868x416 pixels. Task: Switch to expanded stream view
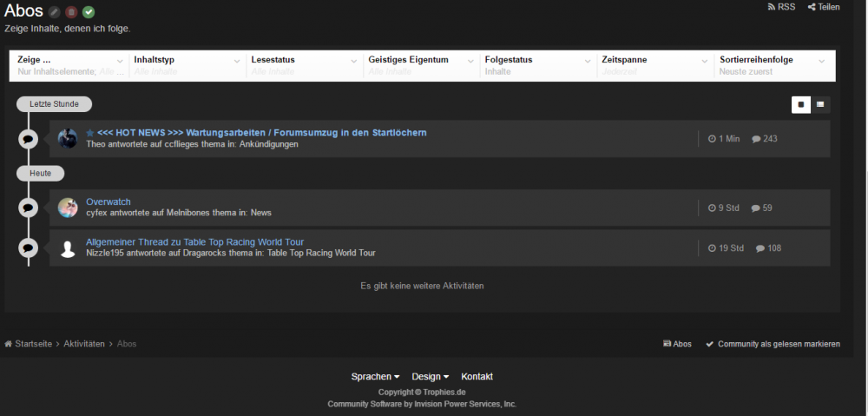click(800, 104)
